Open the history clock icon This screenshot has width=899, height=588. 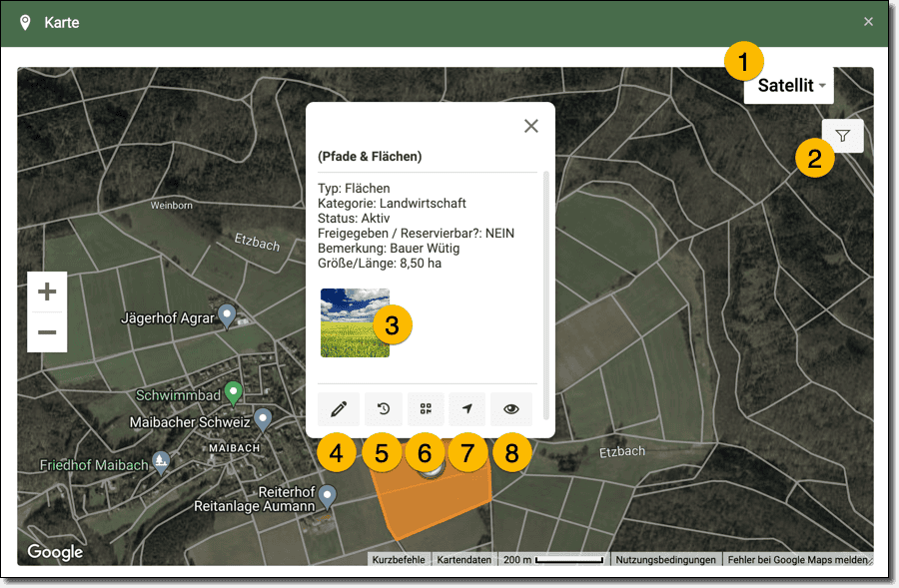pyautogui.click(x=382, y=408)
